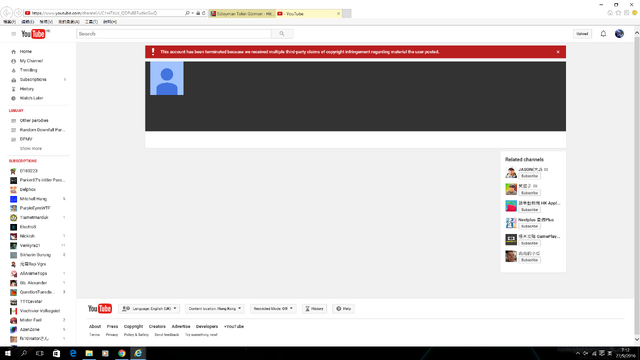Open a new browser tab
This screenshot has width=640, height=360.
tap(347, 13)
